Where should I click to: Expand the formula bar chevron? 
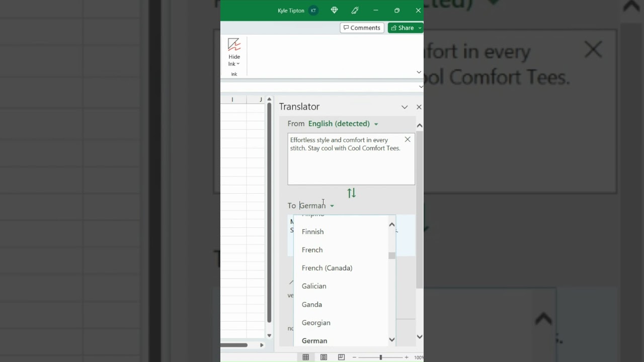click(x=421, y=86)
